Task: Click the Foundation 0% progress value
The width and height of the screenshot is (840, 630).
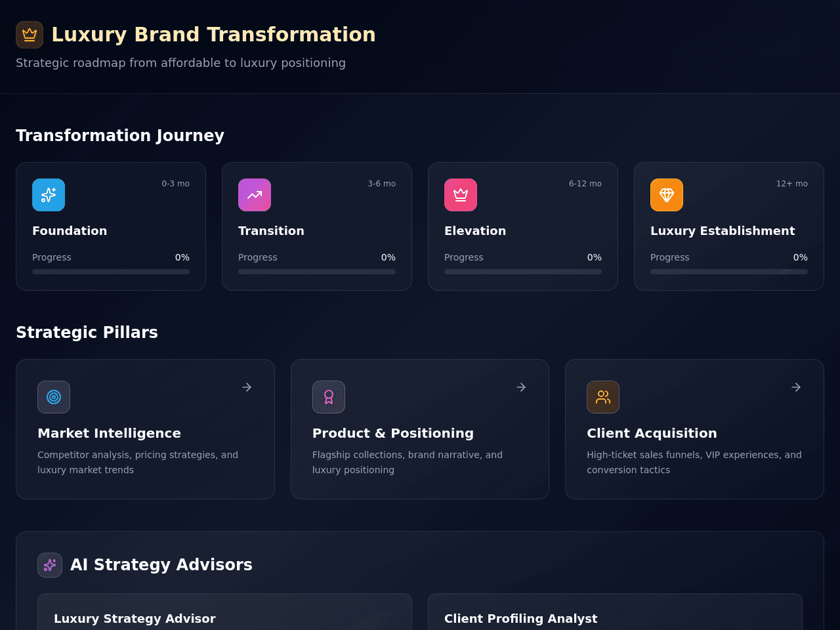Action: pyautogui.click(x=182, y=257)
